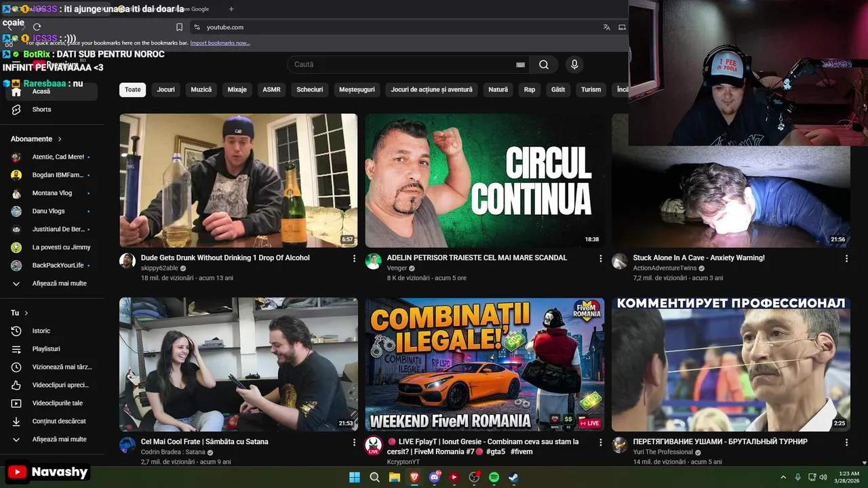Select the Mixaje filter chip
Image resolution: width=868 pixels, height=488 pixels.
[237, 89]
